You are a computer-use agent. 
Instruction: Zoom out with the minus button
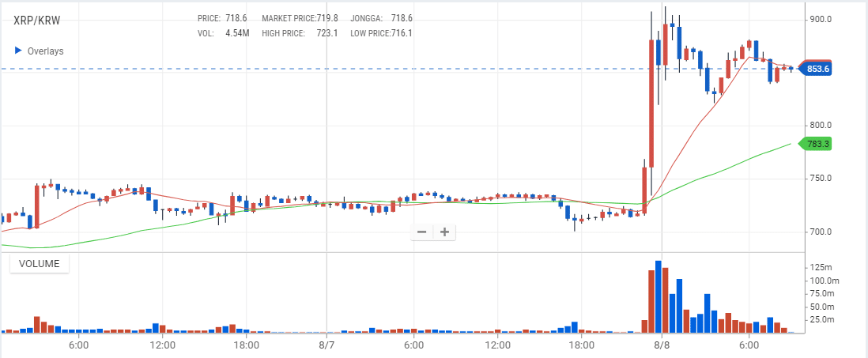click(x=421, y=232)
